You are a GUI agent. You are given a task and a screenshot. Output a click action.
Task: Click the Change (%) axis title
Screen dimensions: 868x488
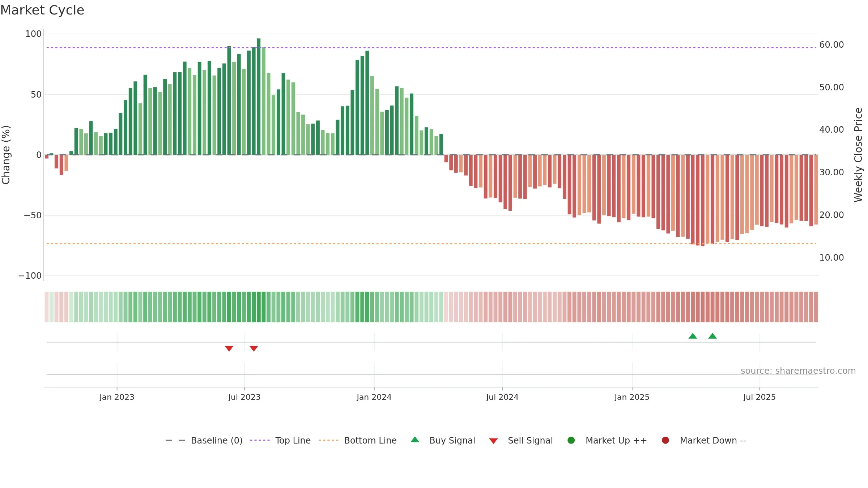tap(6, 155)
